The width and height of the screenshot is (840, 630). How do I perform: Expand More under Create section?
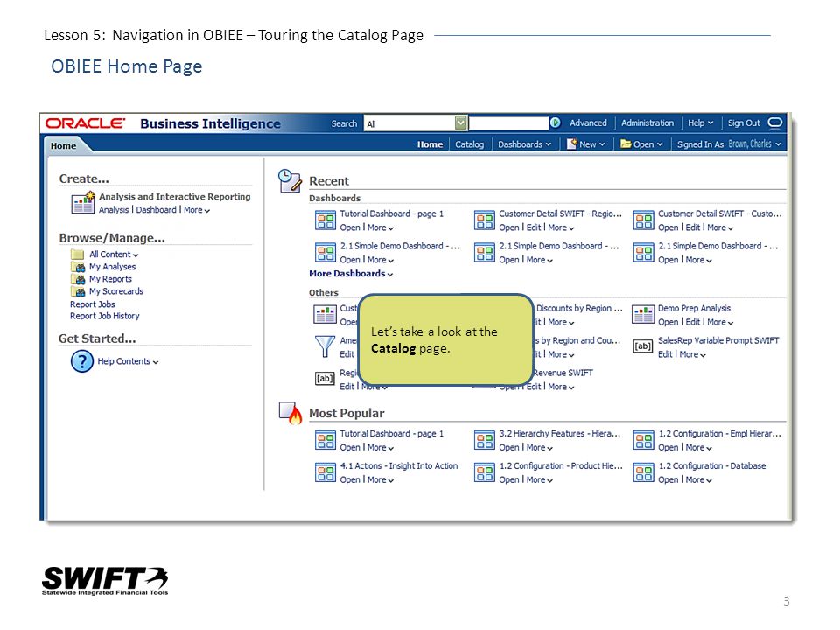[197, 210]
